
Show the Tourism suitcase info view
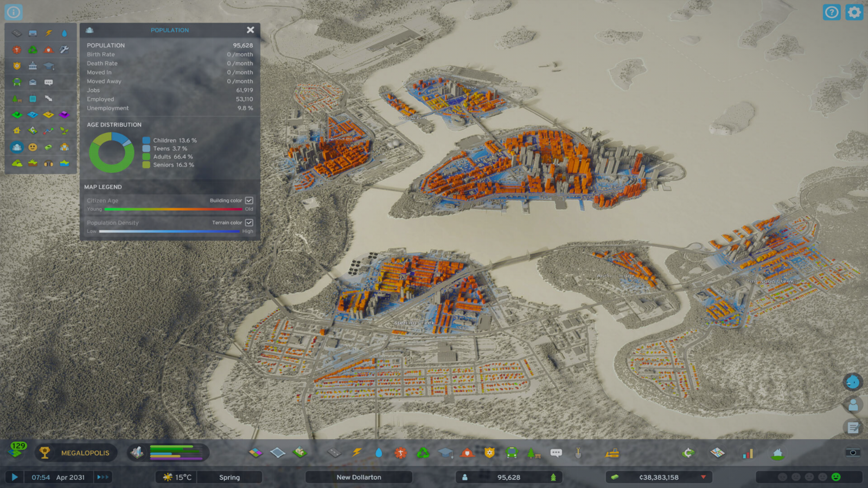(33, 98)
